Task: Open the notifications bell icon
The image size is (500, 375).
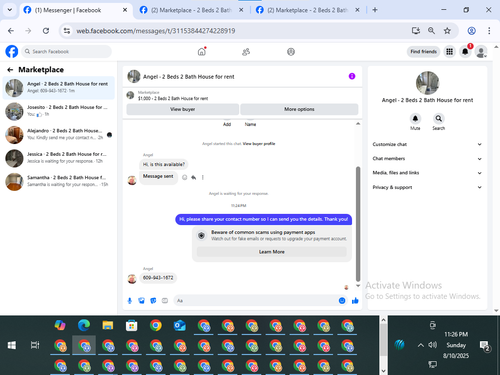Action: [465, 52]
